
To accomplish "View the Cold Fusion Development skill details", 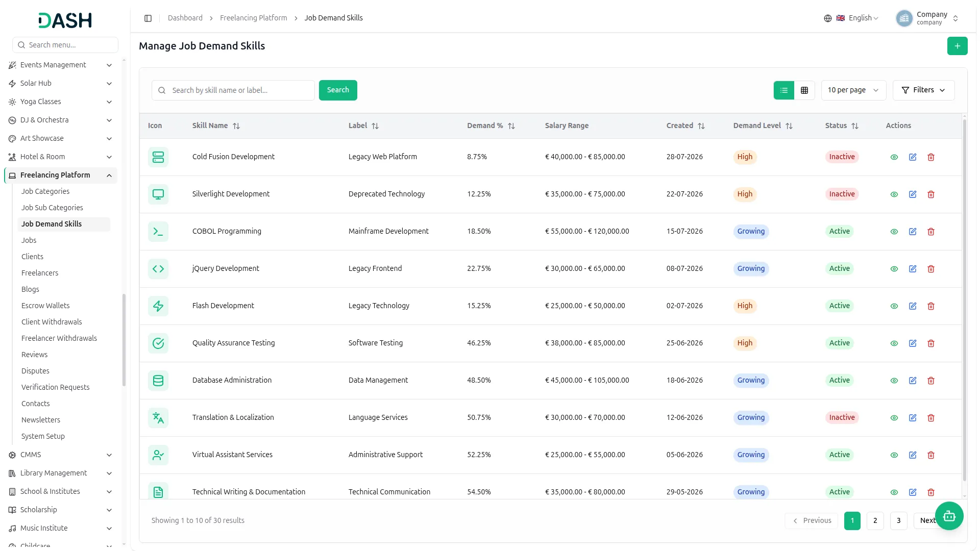I will tap(894, 157).
